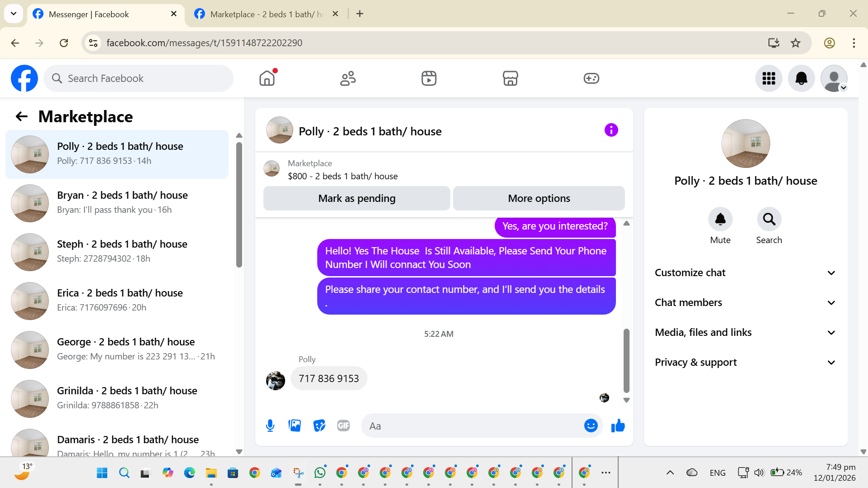
Task: Record a voice clip with microphone icon
Action: (270, 426)
